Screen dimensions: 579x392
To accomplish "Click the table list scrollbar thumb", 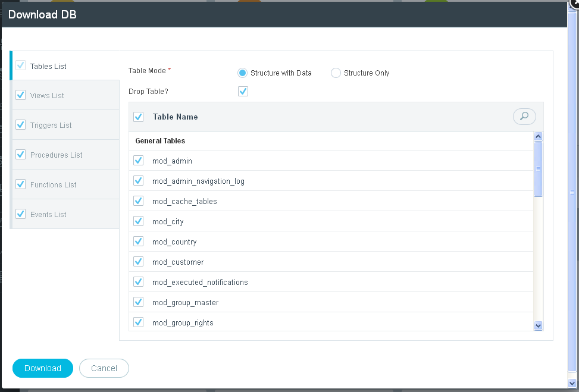I will point(539,169).
